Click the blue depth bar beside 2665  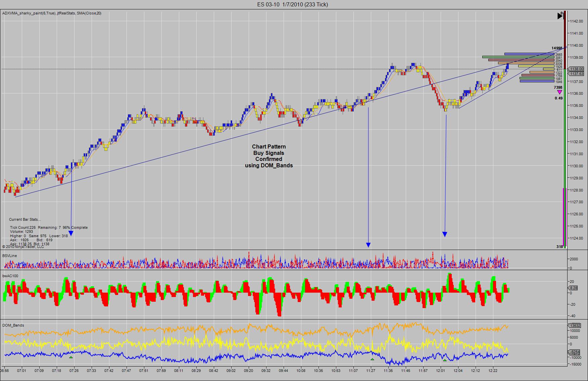tap(529, 54)
